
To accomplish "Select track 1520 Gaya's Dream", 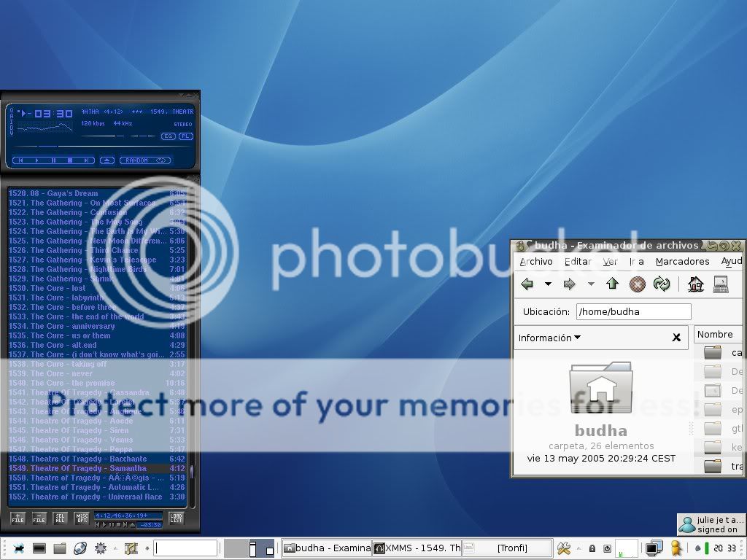I will pyautogui.click(x=97, y=193).
